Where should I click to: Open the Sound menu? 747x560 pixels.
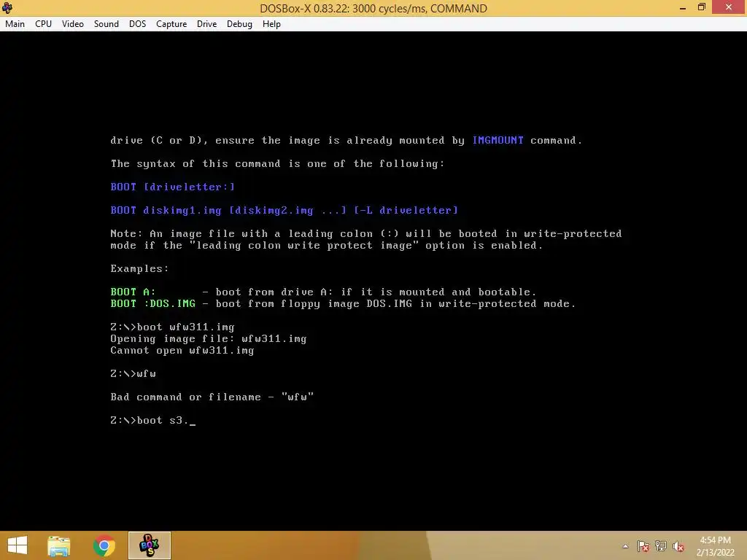[x=107, y=24]
